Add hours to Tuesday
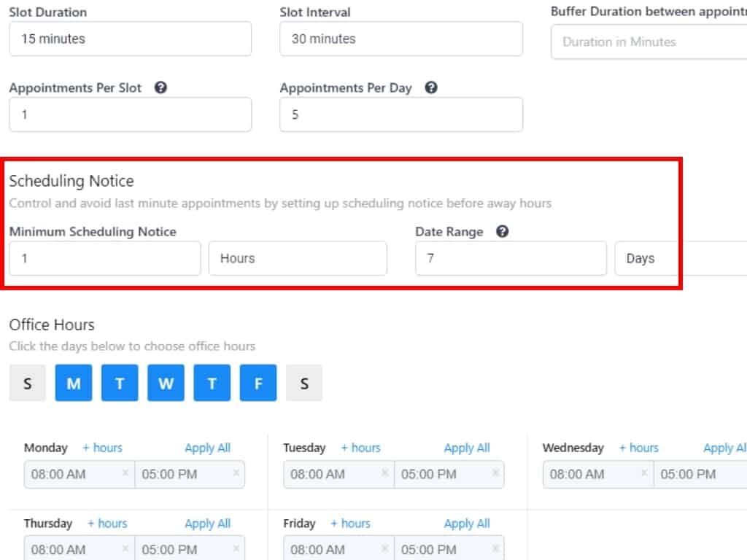This screenshot has height=560, width=747. click(x=360, y=448)
